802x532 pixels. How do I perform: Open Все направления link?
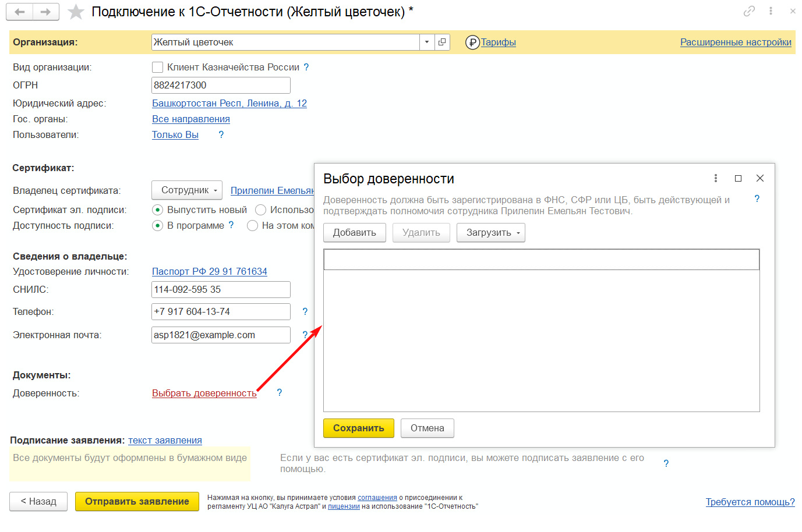[x=191, y=119]
